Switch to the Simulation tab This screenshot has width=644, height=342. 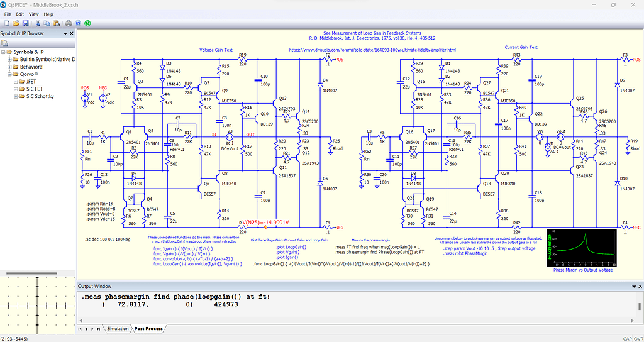tap(118, 328)
